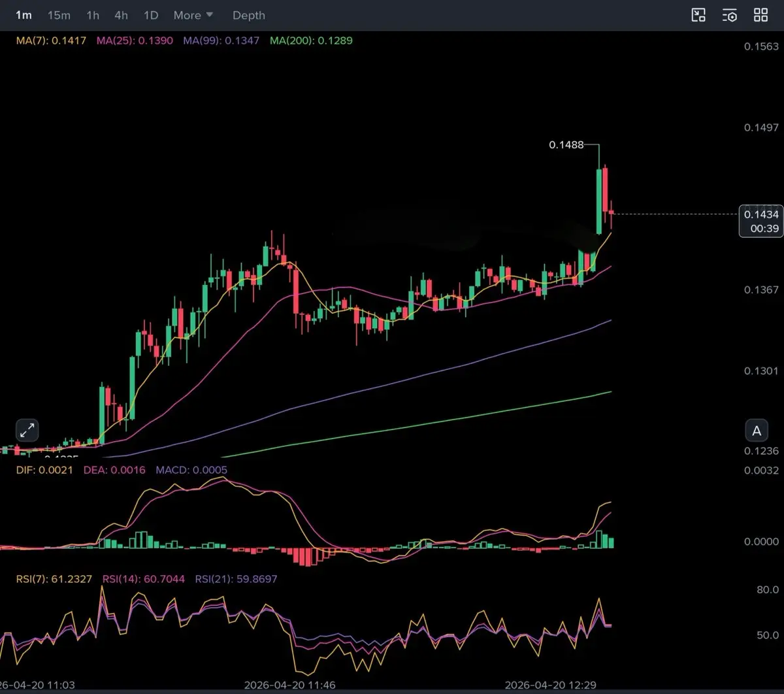Switch to the 1h timeframe
The height and width of the screenshot is (694, 784).
(93, 15)
